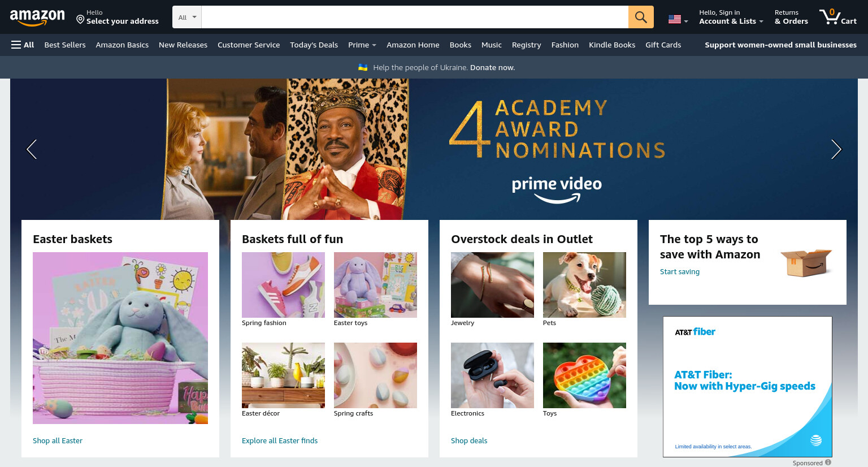Open the Prime dropdown in navigation
Image resolution: width=868 pixels, height=467 pixels.
362,45
